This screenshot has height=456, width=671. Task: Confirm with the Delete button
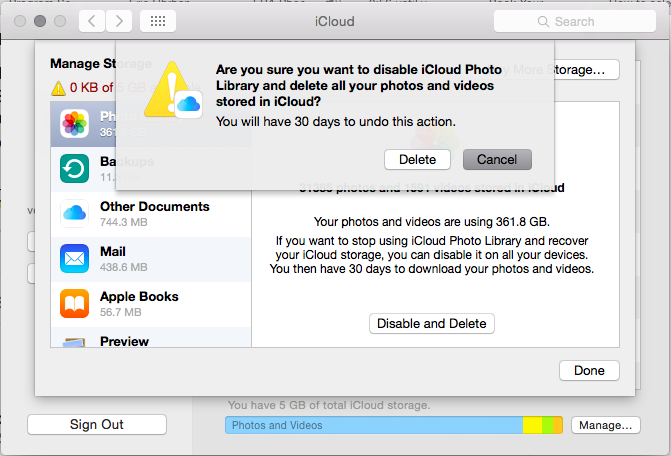(x=417, y=160)
